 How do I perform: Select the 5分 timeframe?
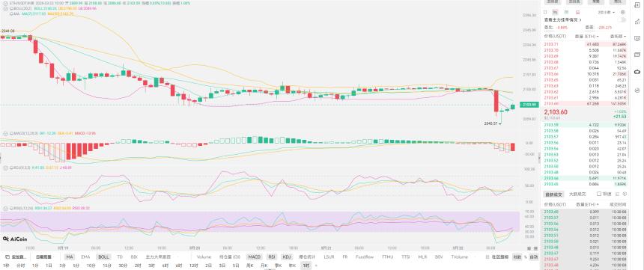pyautogui.click(x=76, y=266)
